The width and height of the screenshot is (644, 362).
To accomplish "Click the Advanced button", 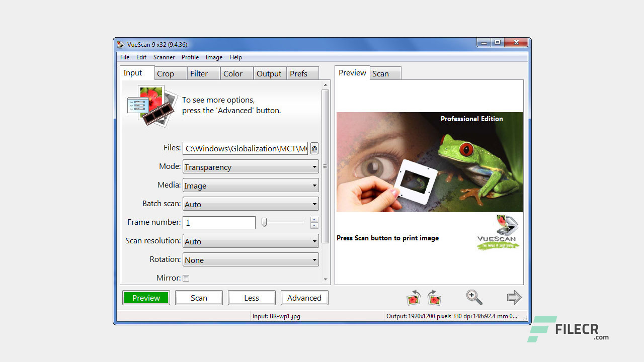I will (x=304, y=298).
